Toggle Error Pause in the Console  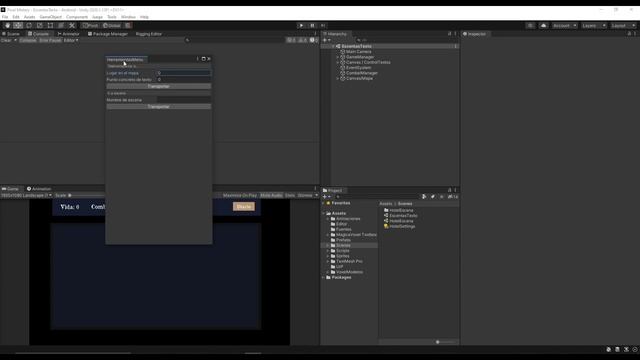click(50, 40)
